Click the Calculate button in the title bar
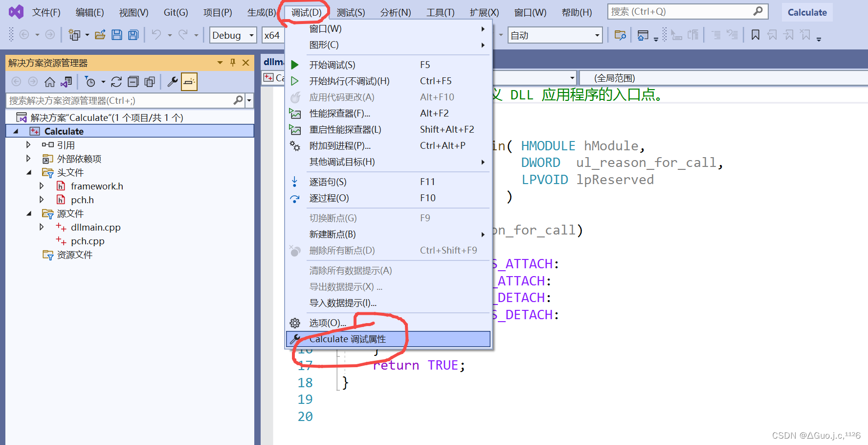The image size is (868, 445). point(807,12)
